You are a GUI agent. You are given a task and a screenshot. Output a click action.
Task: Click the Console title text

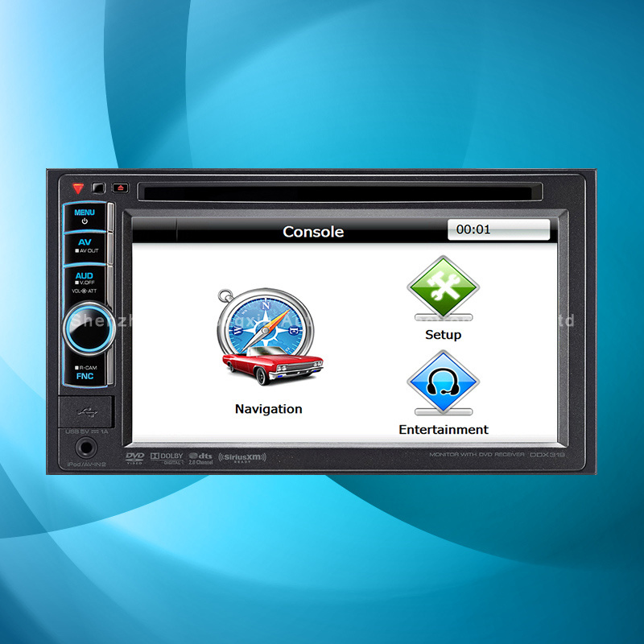coord(313,232)
